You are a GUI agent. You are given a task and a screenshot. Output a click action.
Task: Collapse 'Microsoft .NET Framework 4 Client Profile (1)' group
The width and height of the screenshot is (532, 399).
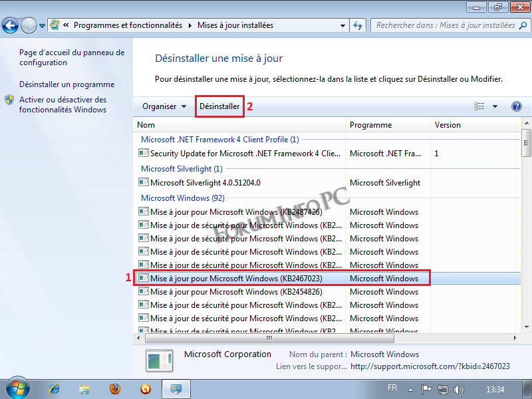pos(220,140)
